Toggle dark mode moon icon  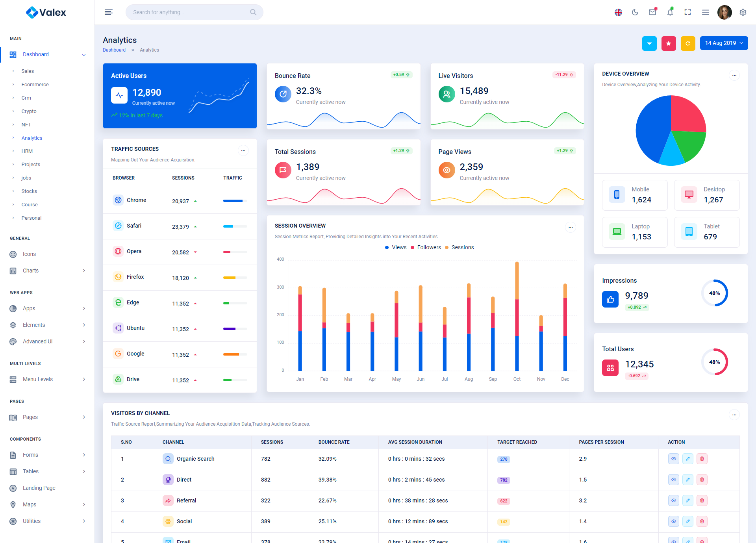(x=635, y=12)
